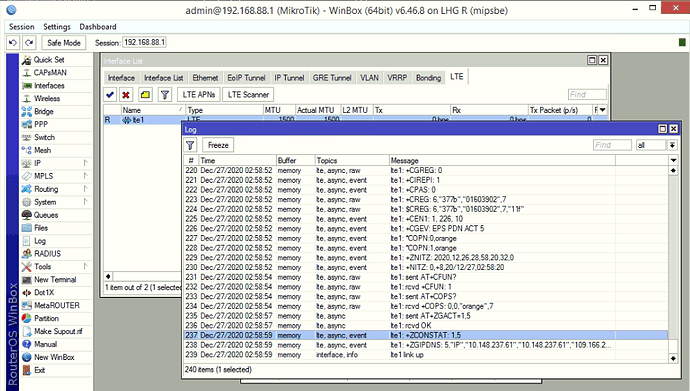This screenshot has height=391, width=690.
Task: Open filter in Interface List toolbar
Action: pyautogui.click(x=165, y=95)
